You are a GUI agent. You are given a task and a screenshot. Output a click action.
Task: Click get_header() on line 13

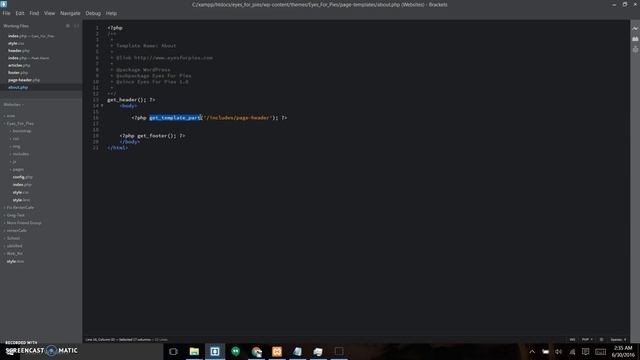pos(128,100)
